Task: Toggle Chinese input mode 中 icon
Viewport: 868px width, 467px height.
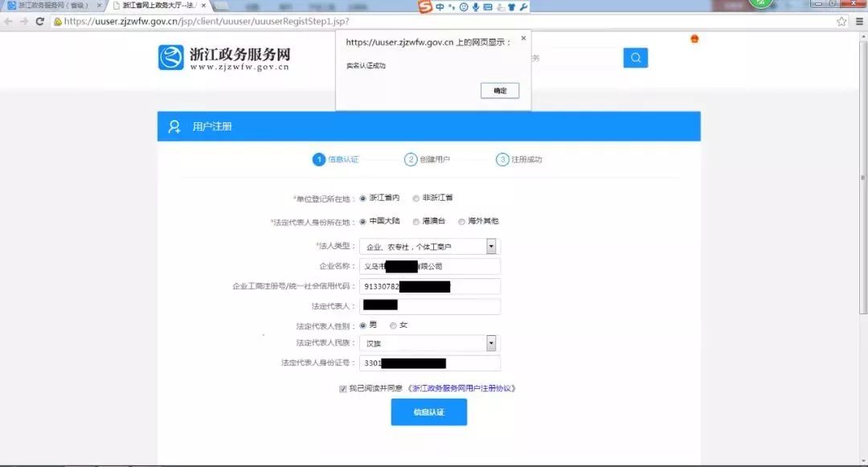Action: (x=440, y=7)
